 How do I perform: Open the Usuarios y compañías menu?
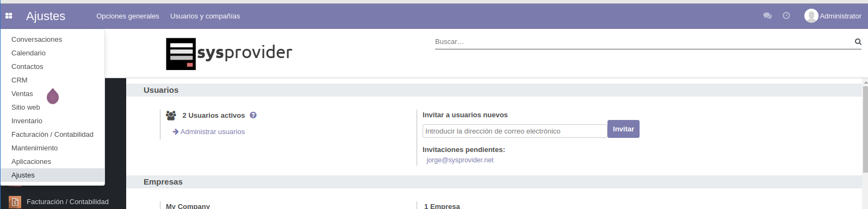click(205, 16)
